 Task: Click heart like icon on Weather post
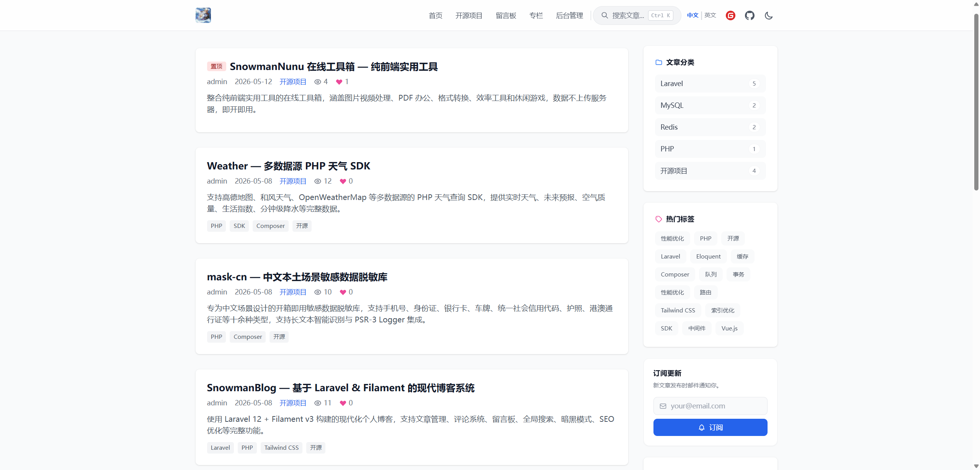343,181
